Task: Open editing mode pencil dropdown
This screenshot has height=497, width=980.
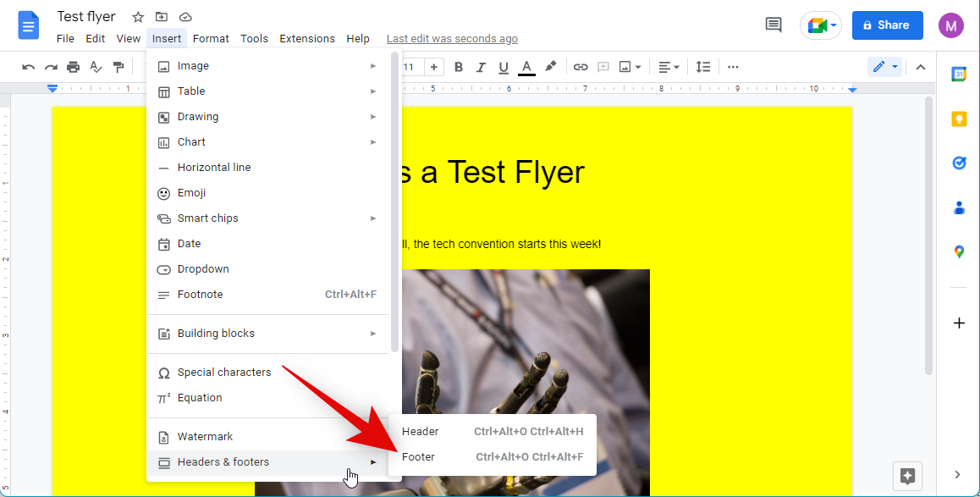Action: (884, 67)
